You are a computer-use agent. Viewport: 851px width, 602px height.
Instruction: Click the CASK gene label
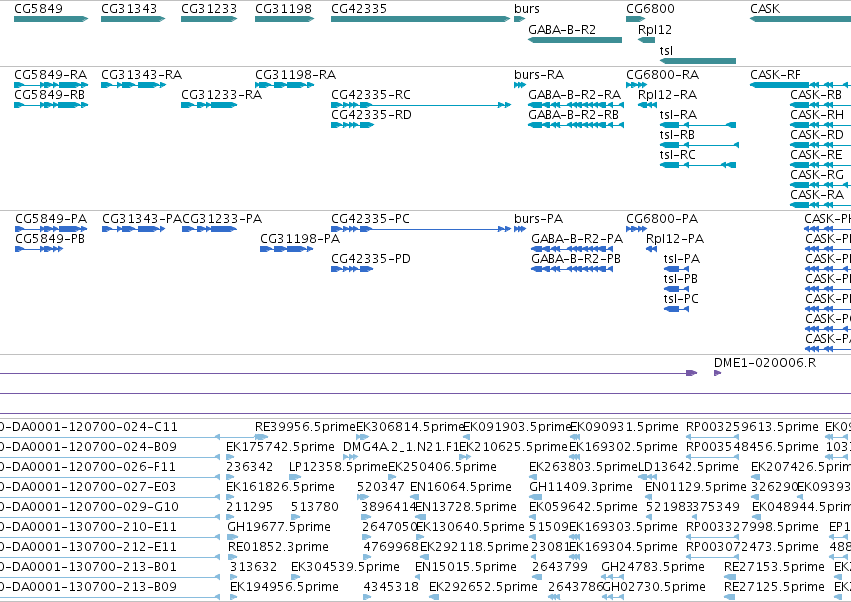[765, 9]
